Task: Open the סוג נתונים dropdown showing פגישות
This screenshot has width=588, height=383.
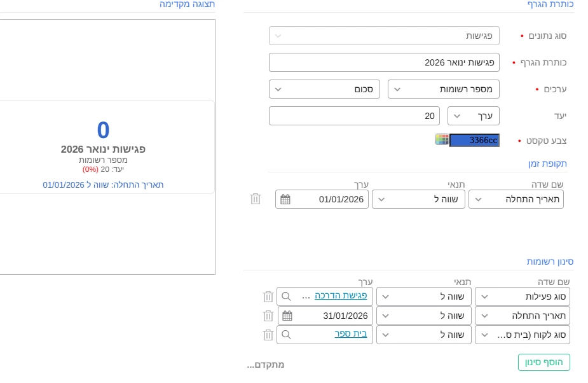Action: [384, 36]
